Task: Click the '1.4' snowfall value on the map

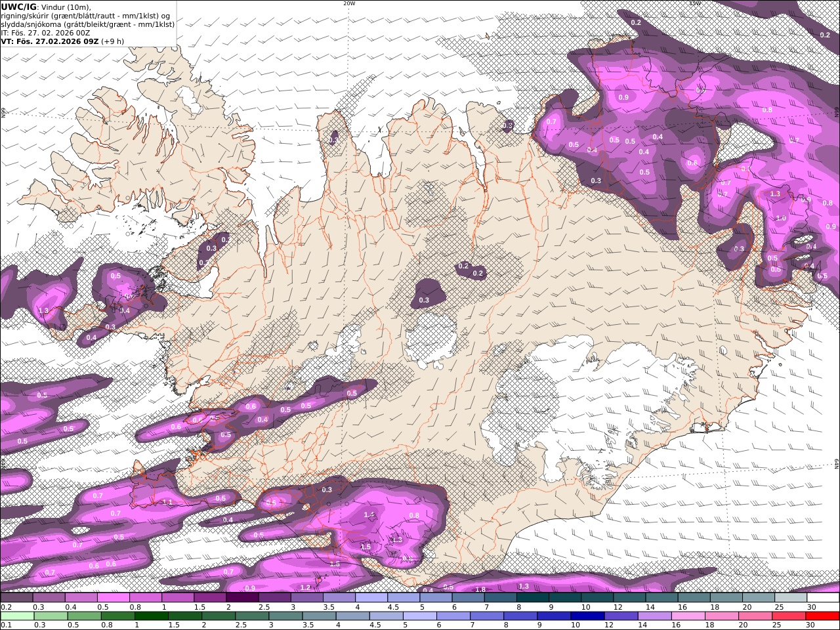Action: pos(369,515)
